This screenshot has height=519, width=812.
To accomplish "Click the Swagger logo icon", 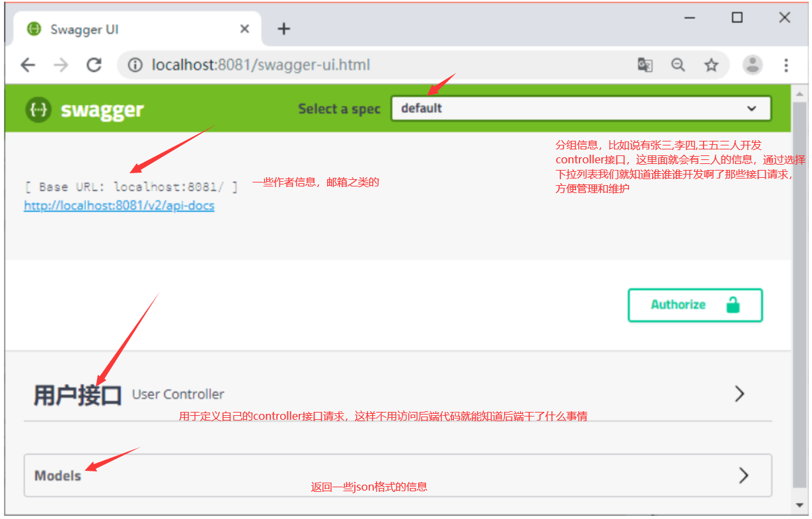I will tap(38, 110).
